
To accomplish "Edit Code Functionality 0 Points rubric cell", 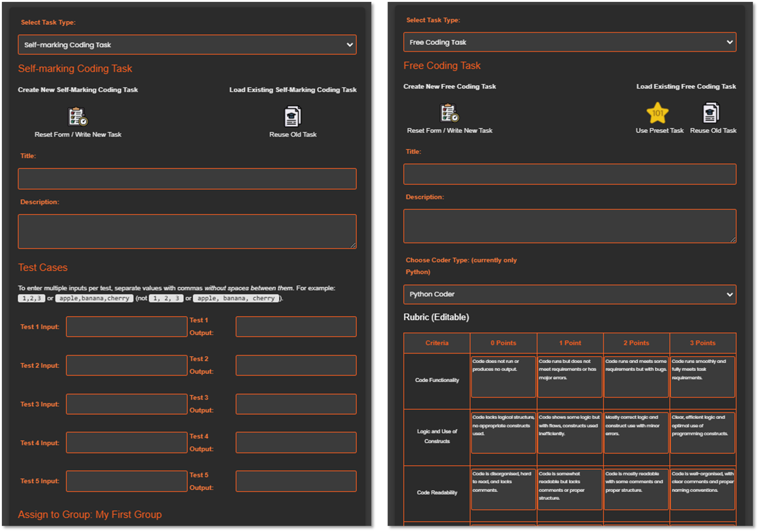I will pos(503,377).
